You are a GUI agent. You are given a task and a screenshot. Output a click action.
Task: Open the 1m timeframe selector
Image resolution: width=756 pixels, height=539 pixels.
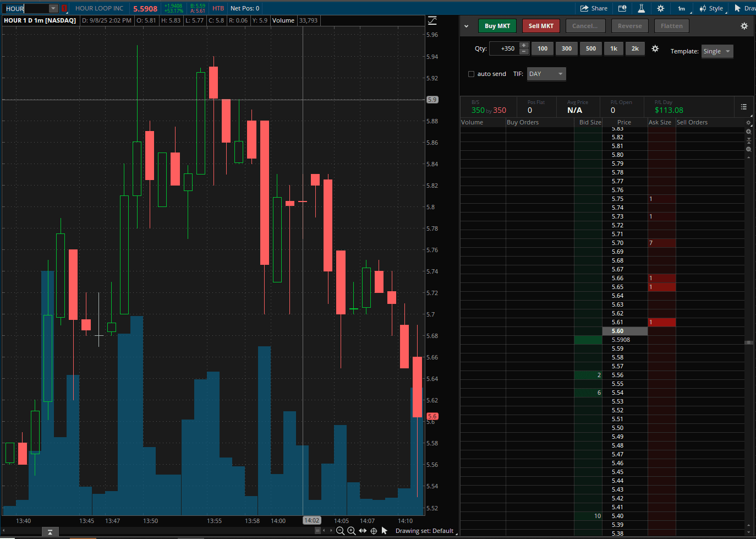681,8
